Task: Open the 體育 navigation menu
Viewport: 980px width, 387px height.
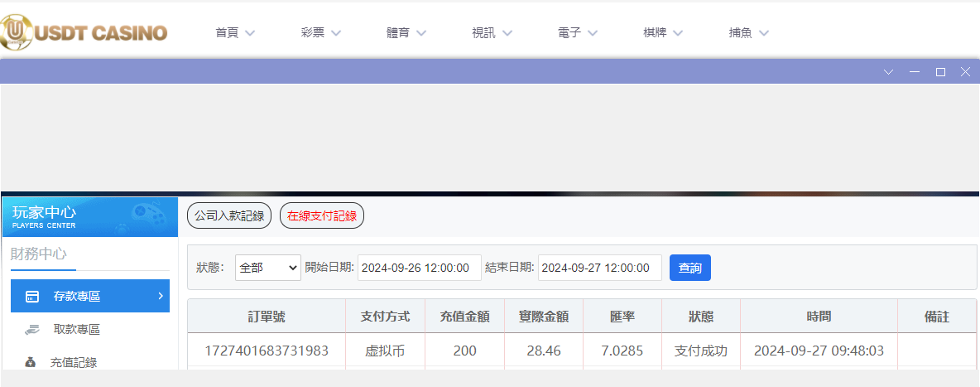Action: pos(406,33)
